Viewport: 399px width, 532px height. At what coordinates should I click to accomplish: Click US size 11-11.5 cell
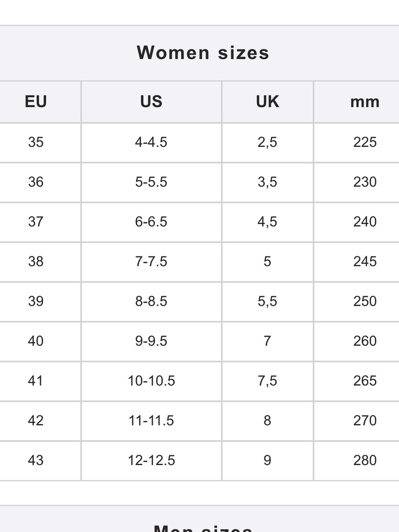point(151,421)
